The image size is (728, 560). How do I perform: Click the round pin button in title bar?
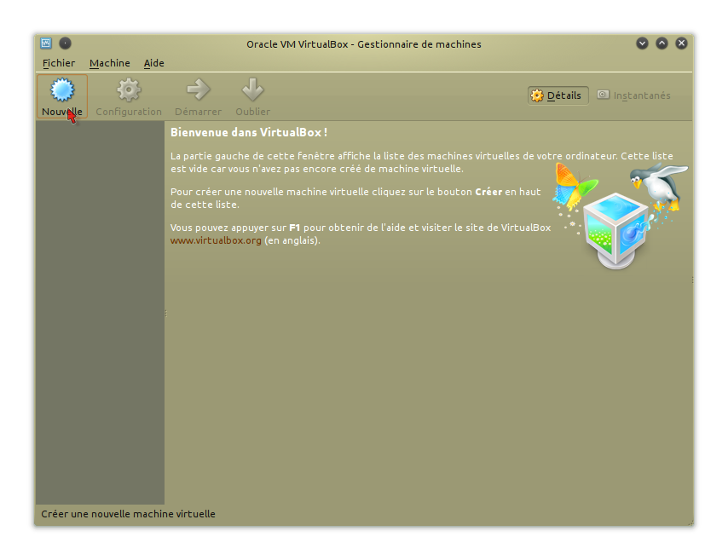coord(65,43)
